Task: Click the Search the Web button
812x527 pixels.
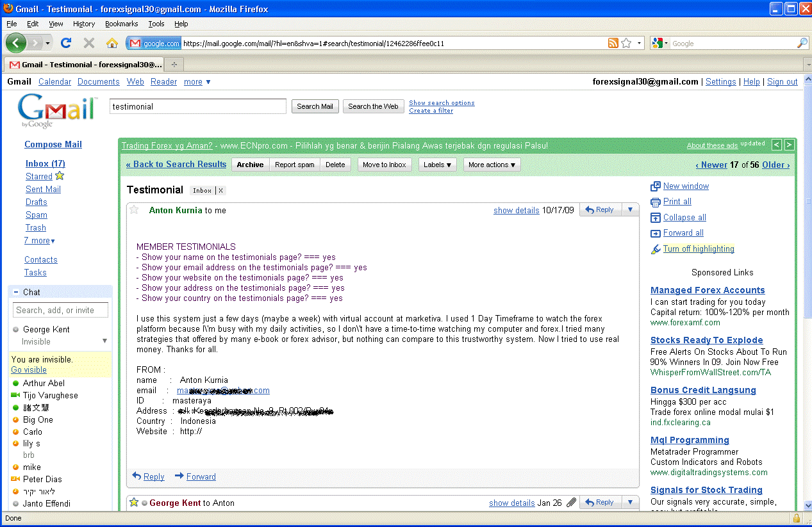Action: pyautogui.click(x=373, y=106)
